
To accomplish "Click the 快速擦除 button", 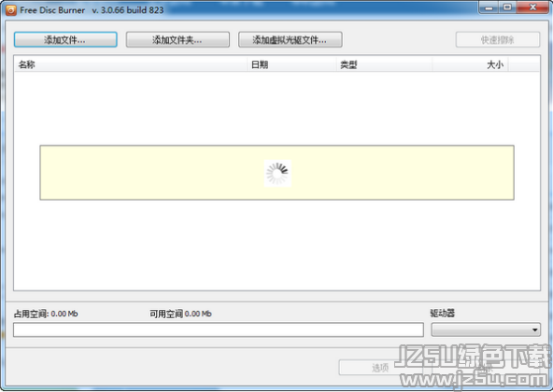I will point(498,39).
